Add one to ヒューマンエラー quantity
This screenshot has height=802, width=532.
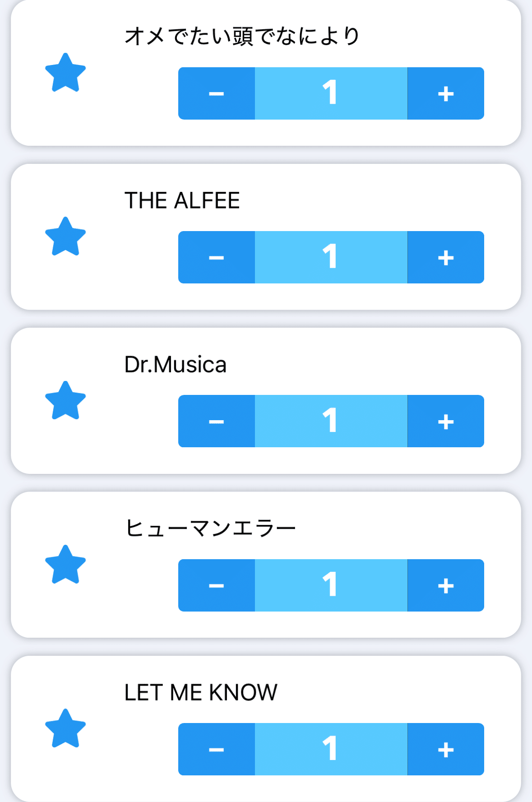[445, 585]
